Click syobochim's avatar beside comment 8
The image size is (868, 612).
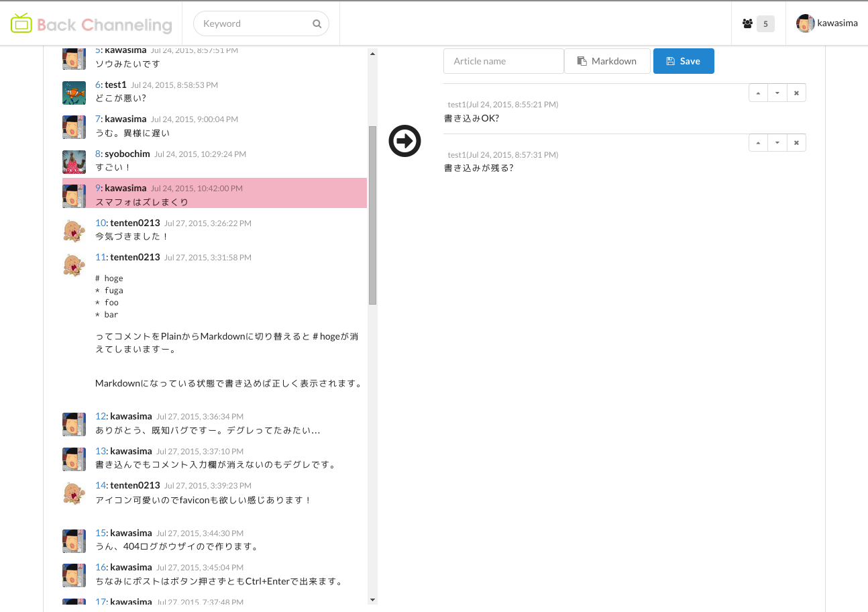tap(74, 162)
